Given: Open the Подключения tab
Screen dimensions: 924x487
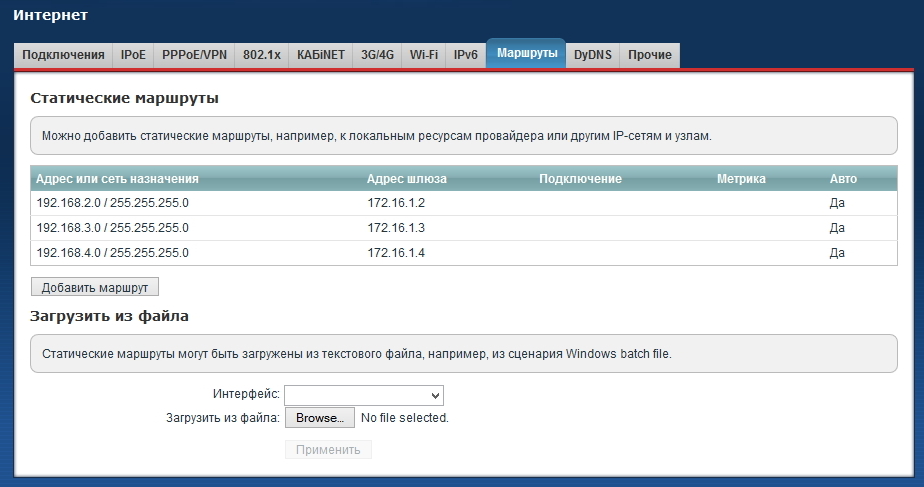Looking at the screenshot, I should [63, 55].
